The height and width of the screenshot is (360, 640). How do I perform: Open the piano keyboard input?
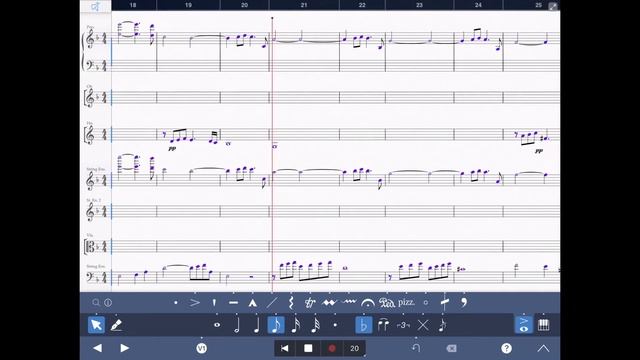pyautogui.click(x=543, y=325)
